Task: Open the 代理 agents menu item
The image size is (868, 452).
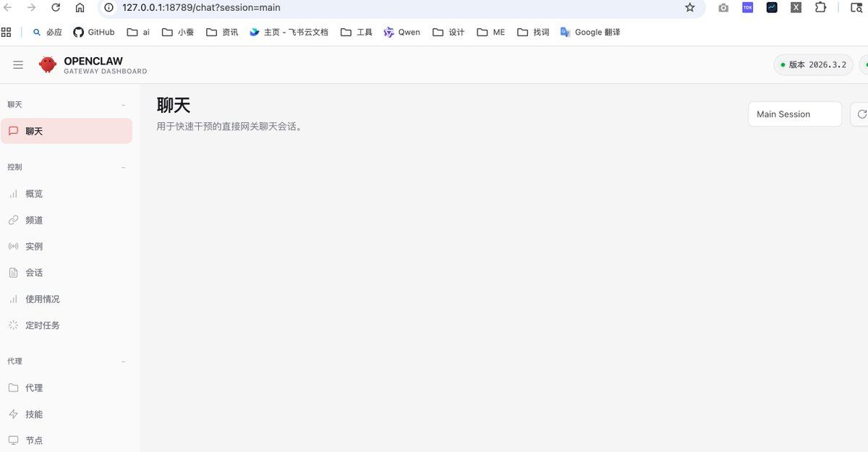Action: [x=34, y=388]
